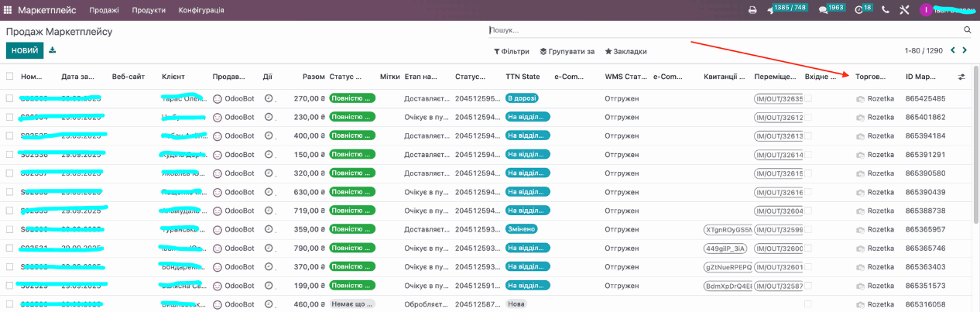Open the Групувати за dropdown
Viewport: 980px width, 312px height.
click(x=567, y=52)
